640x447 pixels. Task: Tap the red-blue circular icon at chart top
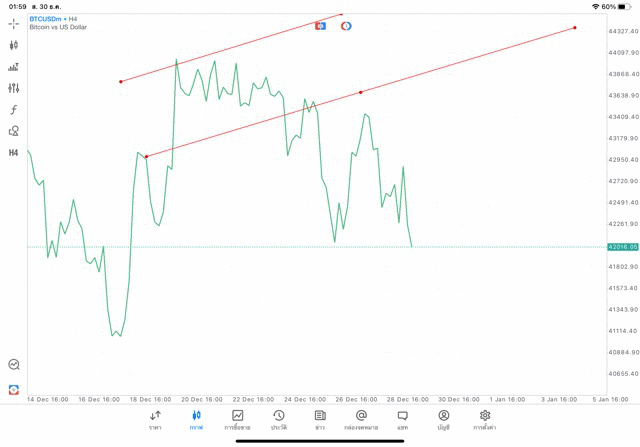pyautogui.click(x=346, y=25)
